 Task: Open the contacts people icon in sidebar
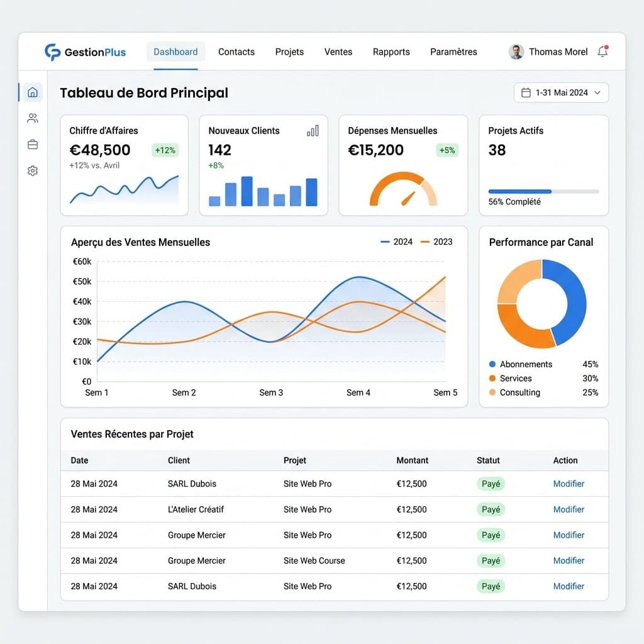pos(33,118)
